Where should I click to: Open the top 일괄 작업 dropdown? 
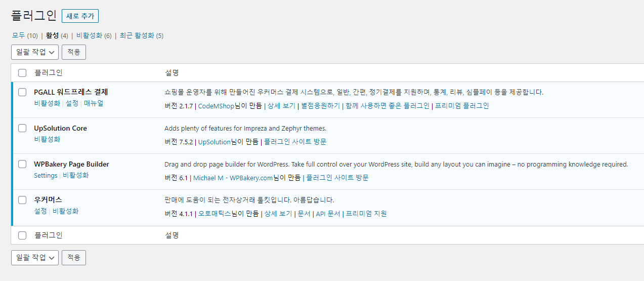click(35, 52)
